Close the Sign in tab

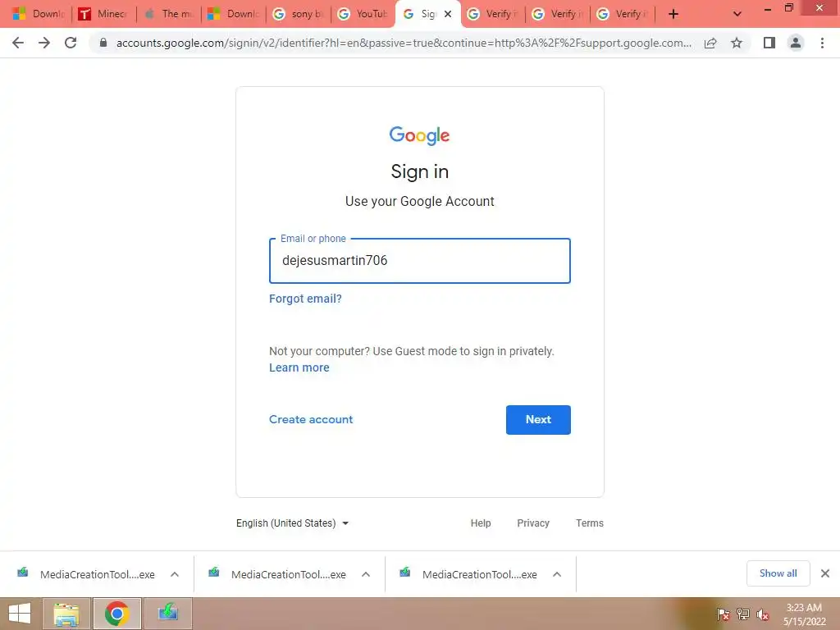(448, 14)
